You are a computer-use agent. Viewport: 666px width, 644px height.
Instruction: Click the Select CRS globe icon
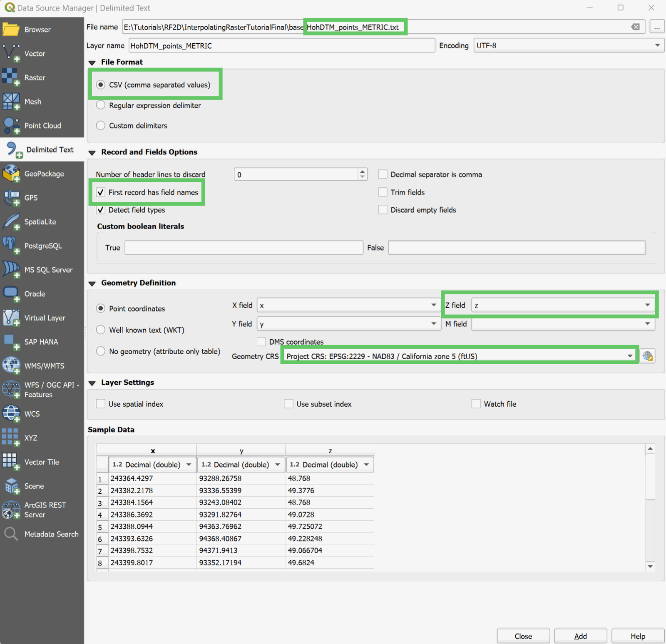click(x=647, y=356)
